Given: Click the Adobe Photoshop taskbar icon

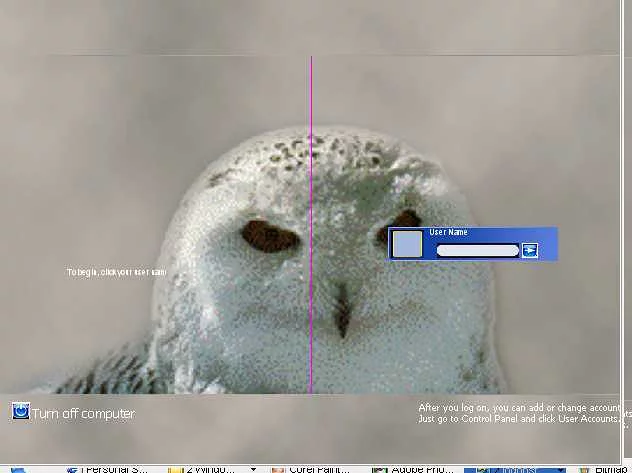Looking at the screenshot, I should pyautogui.click(x=379, y=468).
